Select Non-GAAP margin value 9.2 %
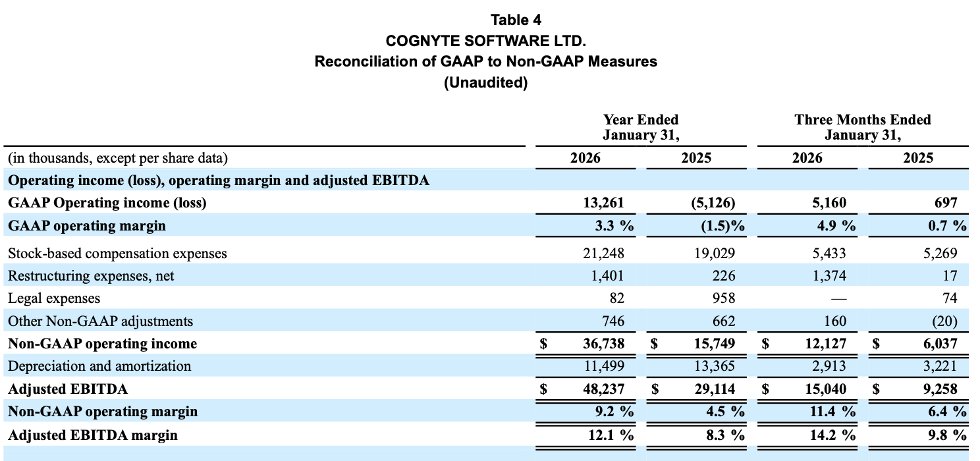Image resolution: width=980 pixels, height=461 pixels. tap(614, 412)
